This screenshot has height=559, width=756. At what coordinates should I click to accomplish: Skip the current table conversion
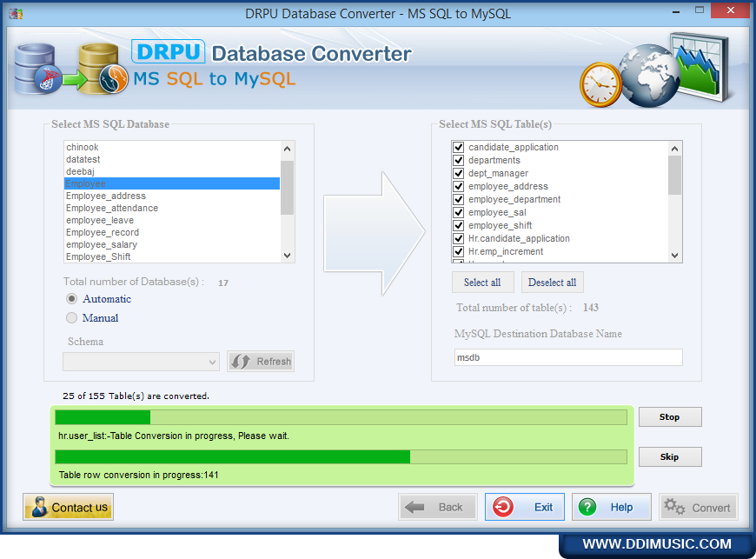tap(670, 456)
